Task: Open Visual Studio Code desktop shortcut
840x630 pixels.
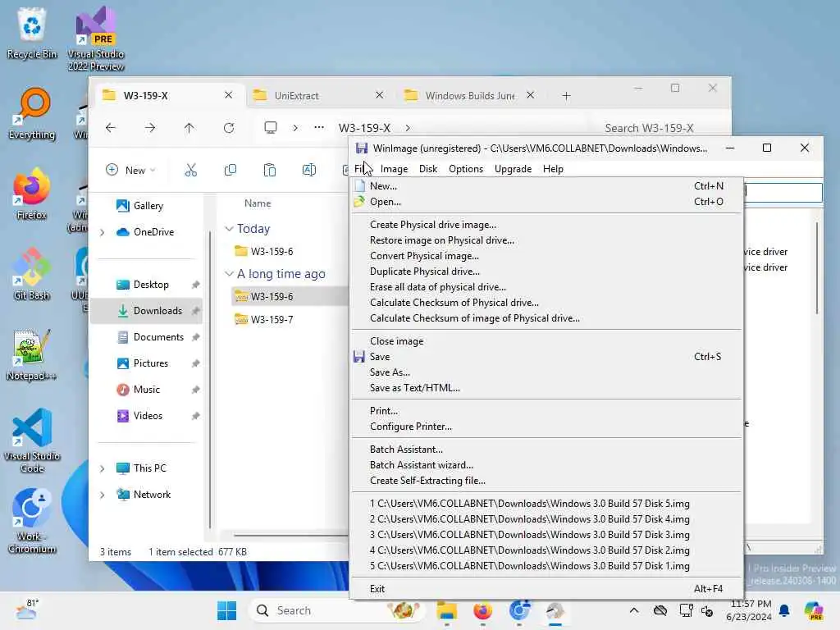Action: [32, 441]
